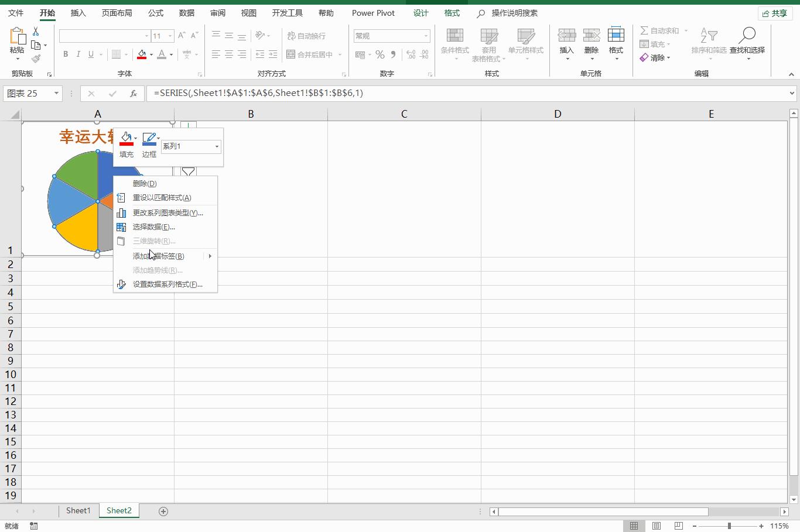Click the Border pen icon in mini toolbar
The image size is (800, 532).
[x=149, y=139]
